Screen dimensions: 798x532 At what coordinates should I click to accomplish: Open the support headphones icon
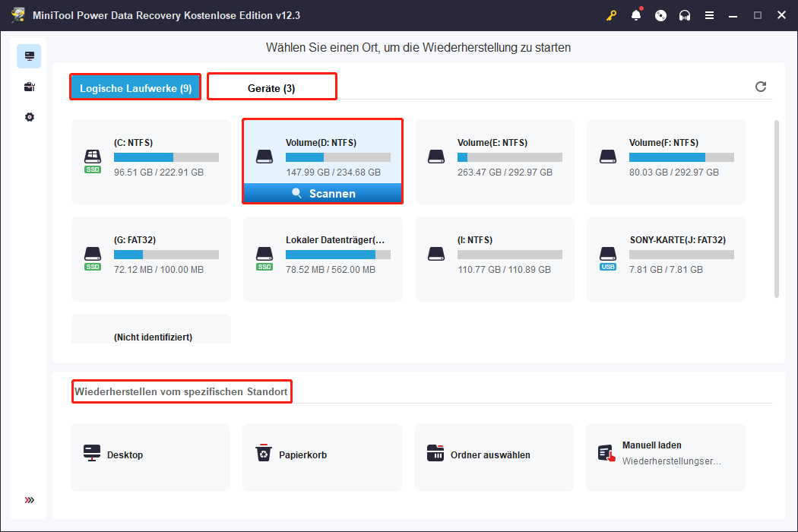685,15
